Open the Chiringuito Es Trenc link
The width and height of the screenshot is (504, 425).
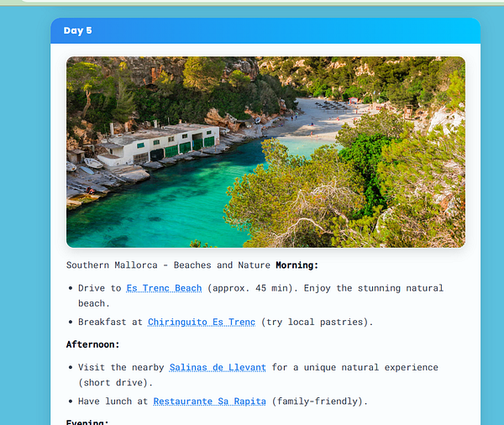click(x=202, y=323)
